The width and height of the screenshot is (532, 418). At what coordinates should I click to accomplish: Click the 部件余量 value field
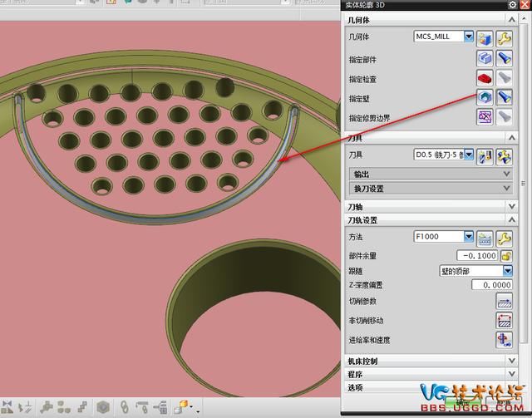[x=477, y=256]
